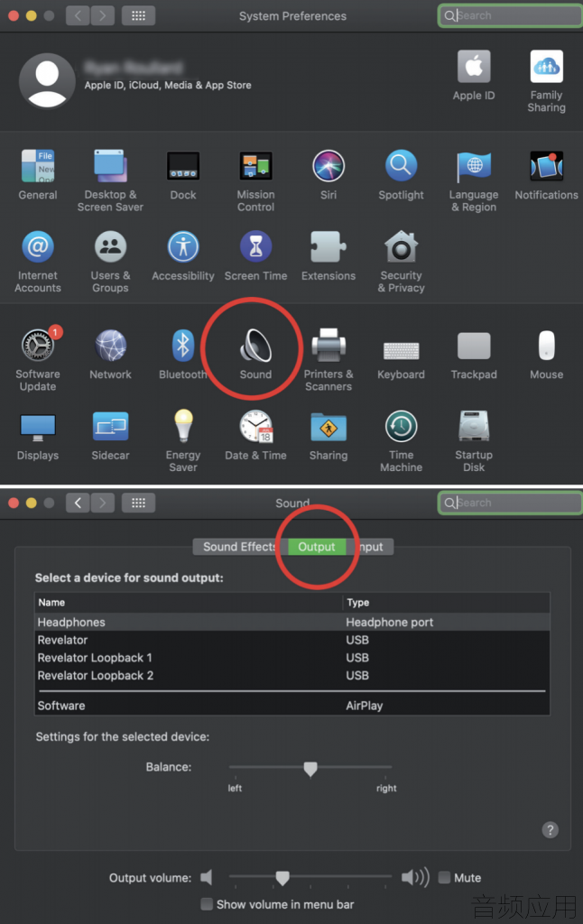This screenshot has width=583, height=924.
Task: Open Spotlight preferences
Action: [x=401, y=175]
